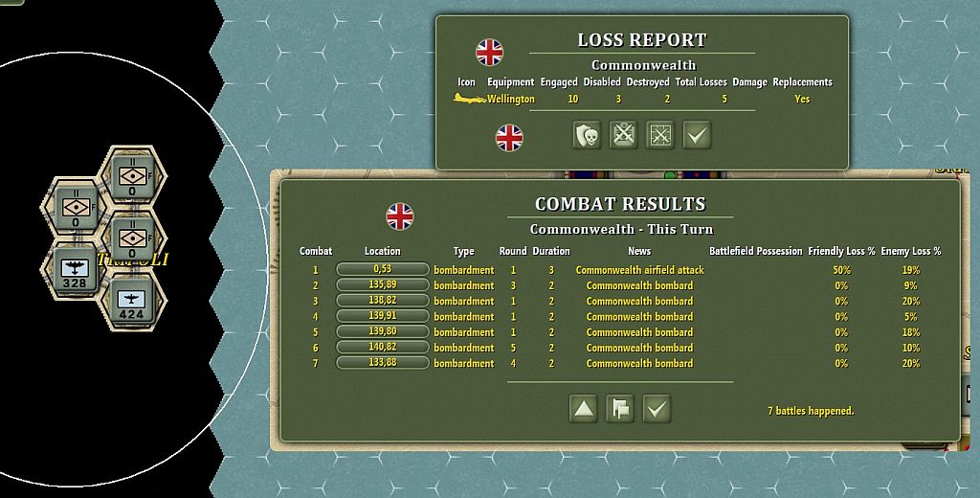Click the Union Jack flag beside the Combat Results title

pos(399,216)
